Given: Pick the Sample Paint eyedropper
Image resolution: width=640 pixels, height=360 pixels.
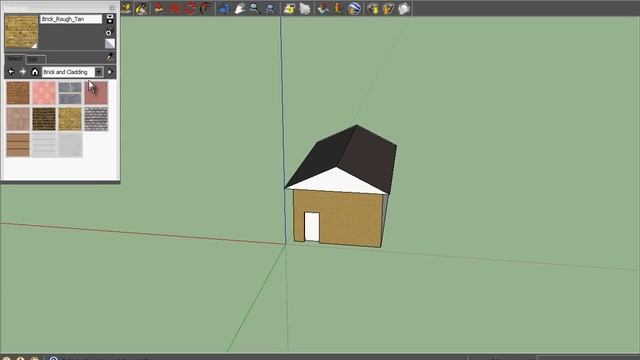Looking at the screenshot, I should (109, 57).
